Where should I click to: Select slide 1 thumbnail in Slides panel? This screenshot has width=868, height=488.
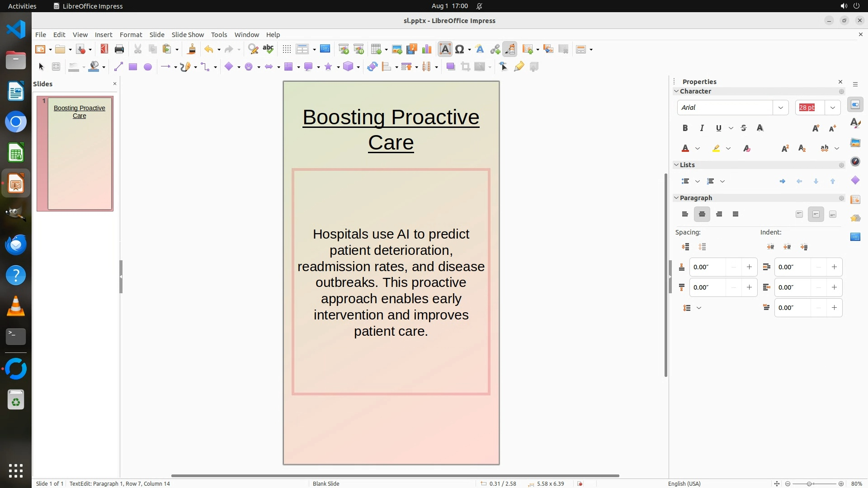pos(80,154)
